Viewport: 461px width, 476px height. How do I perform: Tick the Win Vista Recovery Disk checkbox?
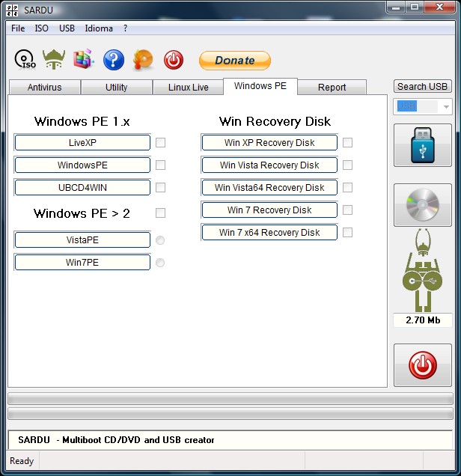tap(347, 165)
